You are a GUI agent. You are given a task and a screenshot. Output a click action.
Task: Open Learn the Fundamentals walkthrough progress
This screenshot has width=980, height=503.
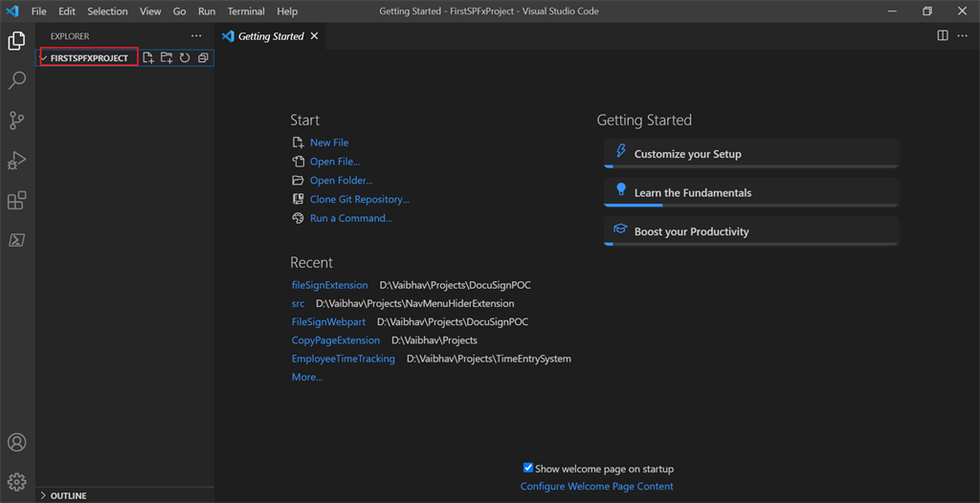(750, 192)
